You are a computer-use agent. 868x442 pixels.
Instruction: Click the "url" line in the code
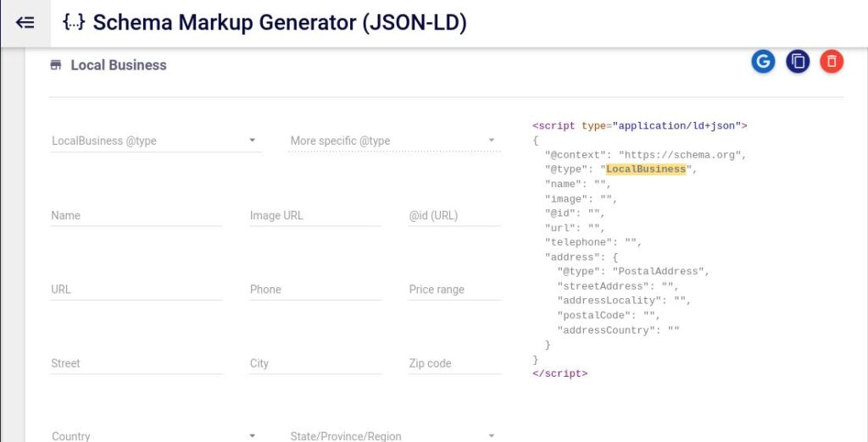pyautogui.click(x=575, y=228)
